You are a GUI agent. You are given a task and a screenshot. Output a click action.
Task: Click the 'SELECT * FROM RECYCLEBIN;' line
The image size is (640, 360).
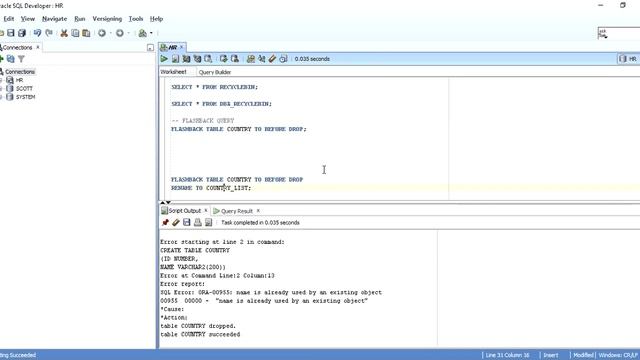click(215, 87)
